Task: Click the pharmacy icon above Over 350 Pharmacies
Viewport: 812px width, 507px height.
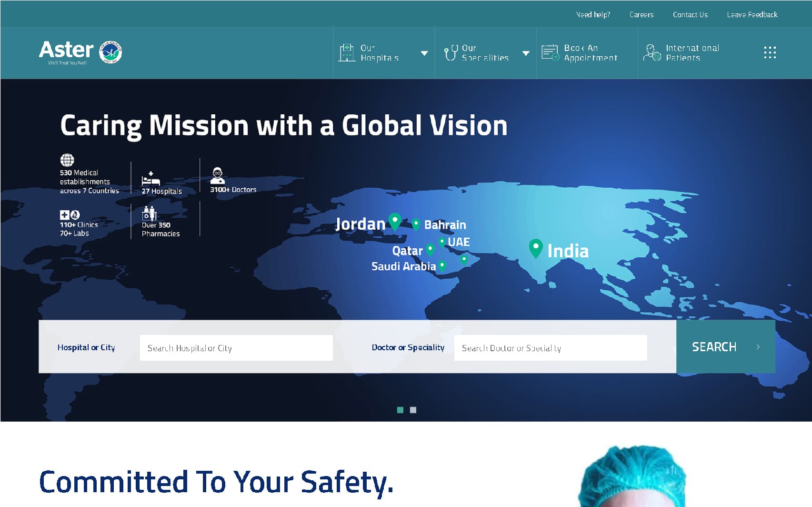Action: tap(150, 213)
